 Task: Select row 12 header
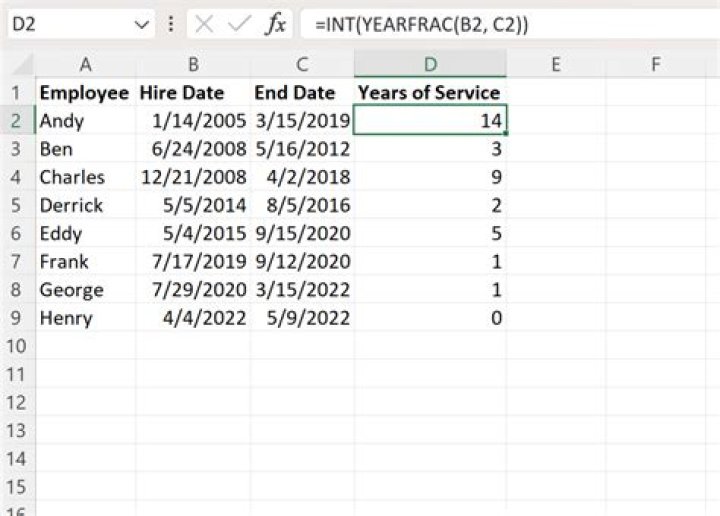17,403
